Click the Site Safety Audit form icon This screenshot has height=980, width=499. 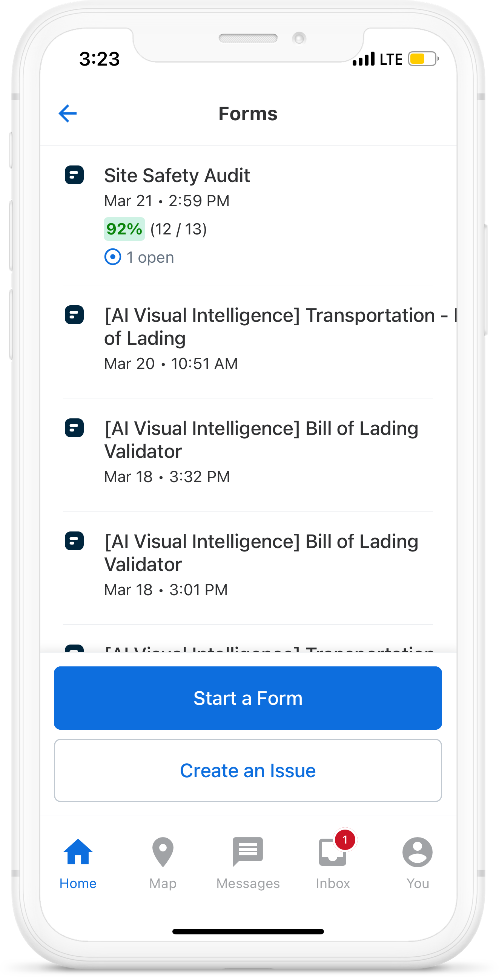click(74, 175)
